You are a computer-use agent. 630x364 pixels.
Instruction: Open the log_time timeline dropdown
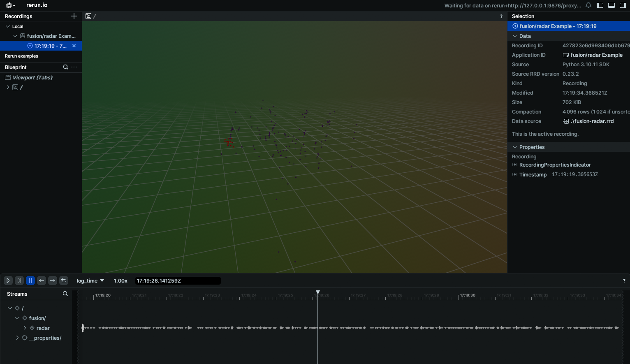(x=90, y=281)
